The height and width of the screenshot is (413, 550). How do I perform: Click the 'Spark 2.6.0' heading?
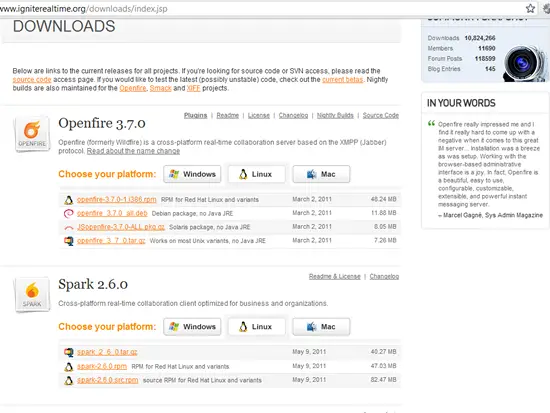(93, 284)
